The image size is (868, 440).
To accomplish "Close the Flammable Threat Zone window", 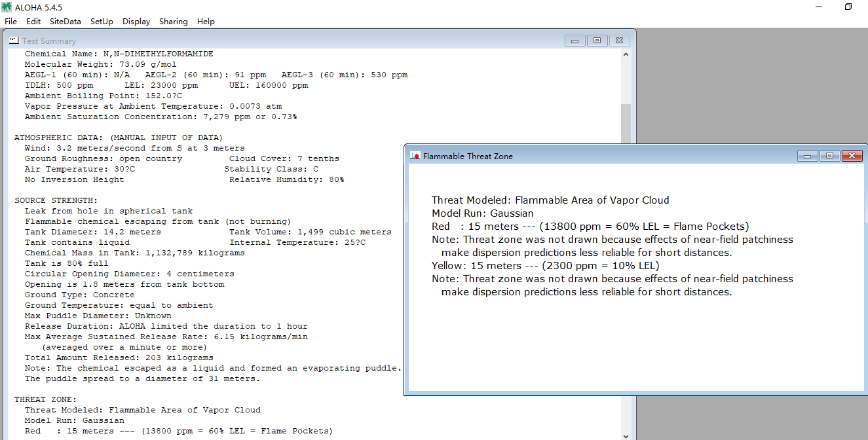I will click(852, 156).
